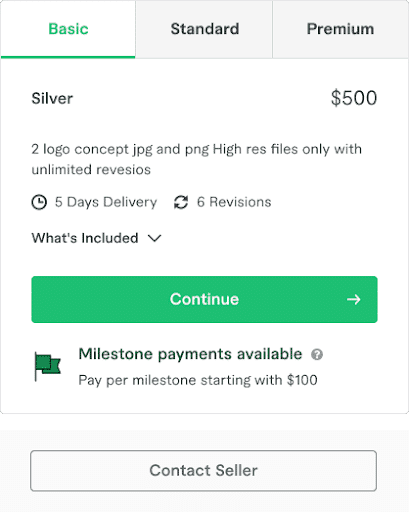Switch to the Basic package tab
This screenshot has height=512, width=409.
(x=68, y=29)
